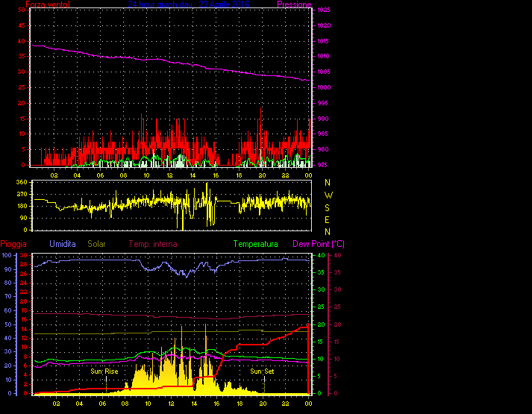
Task: Click the '990' pressure axis value
Action: click(x=322, y=119)
